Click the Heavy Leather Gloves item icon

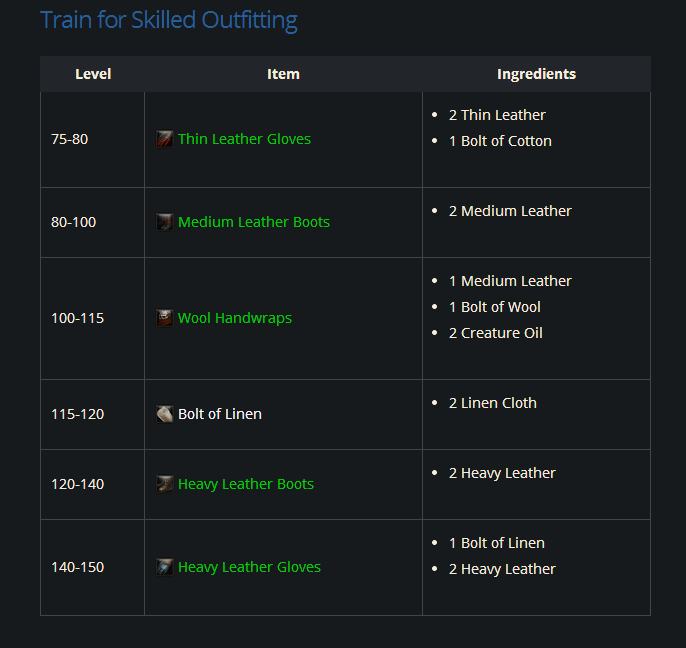tap(164, 567)
